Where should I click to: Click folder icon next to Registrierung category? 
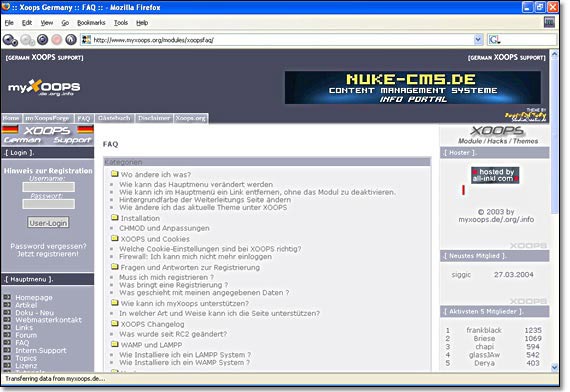115,267
